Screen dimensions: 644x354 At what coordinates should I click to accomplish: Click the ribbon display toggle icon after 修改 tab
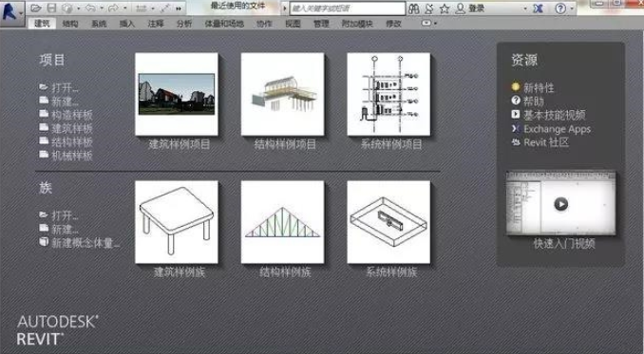(426, 24)
